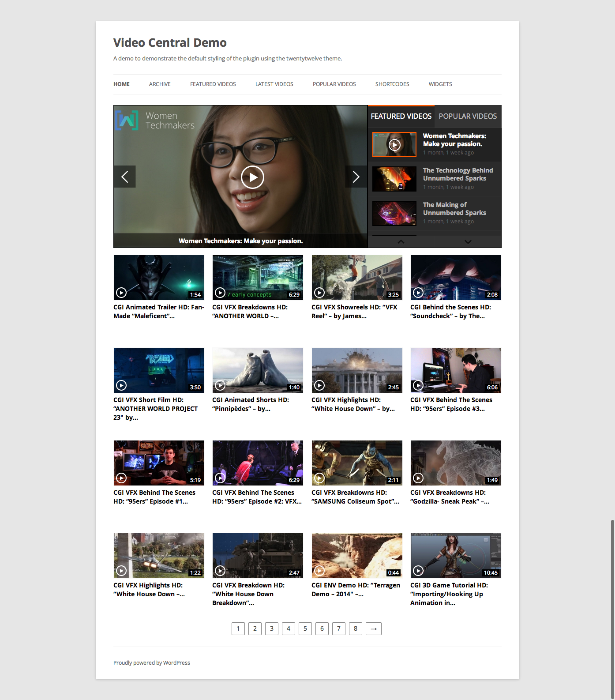
Task: Go to pagination page 2
Action: 255,628
